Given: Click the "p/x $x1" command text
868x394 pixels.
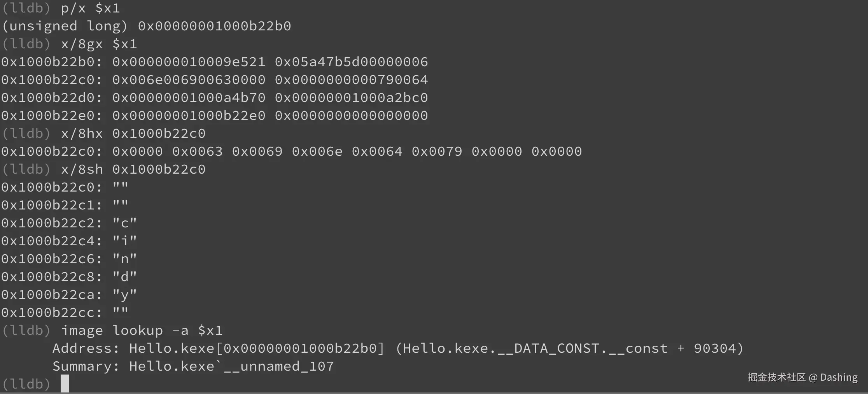Looking at the screenshot, I should tap(90, 8).
